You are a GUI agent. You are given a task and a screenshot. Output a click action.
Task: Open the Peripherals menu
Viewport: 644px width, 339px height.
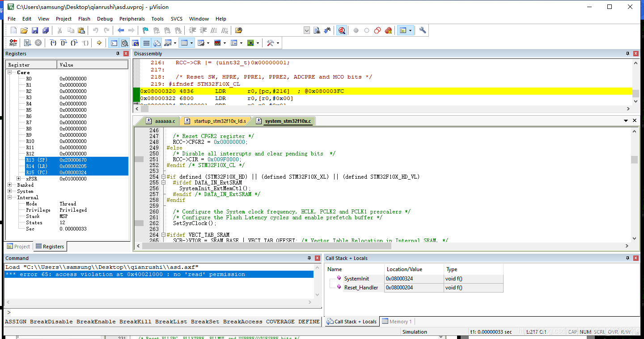132,19
